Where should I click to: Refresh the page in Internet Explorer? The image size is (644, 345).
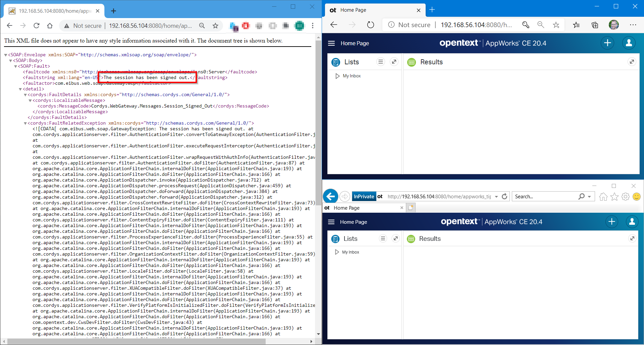coord(504,196)
